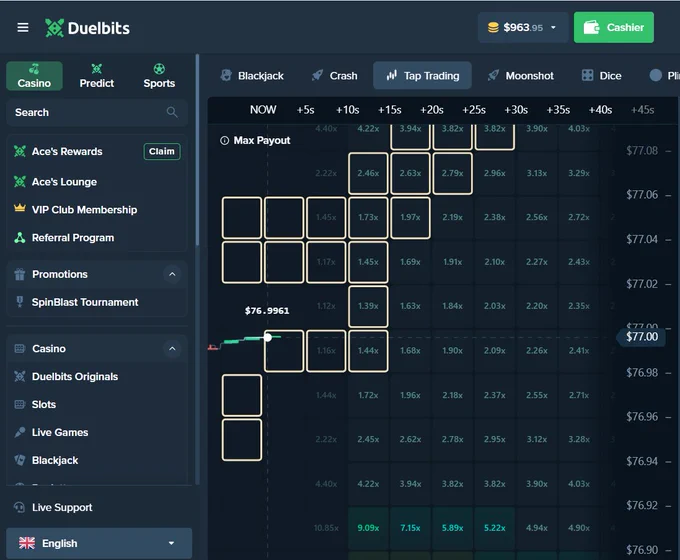Open VIP Club Membership
The height and width of the screenshot is (560, 680).
click(x=84, y=210)
